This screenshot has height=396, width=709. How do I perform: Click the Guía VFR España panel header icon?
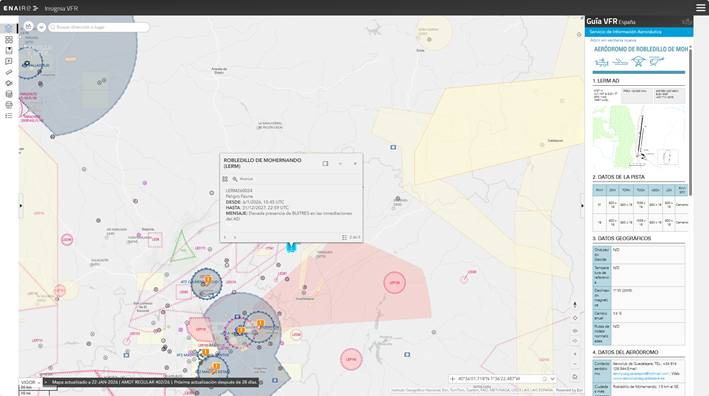[686, 21]
